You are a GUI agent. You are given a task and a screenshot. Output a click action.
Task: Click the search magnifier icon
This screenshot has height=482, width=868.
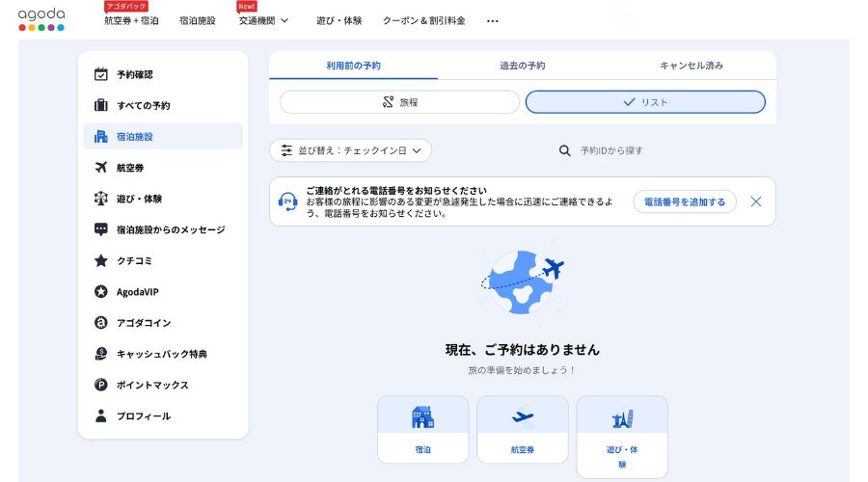pyautogui.click(x=564, y=150)
